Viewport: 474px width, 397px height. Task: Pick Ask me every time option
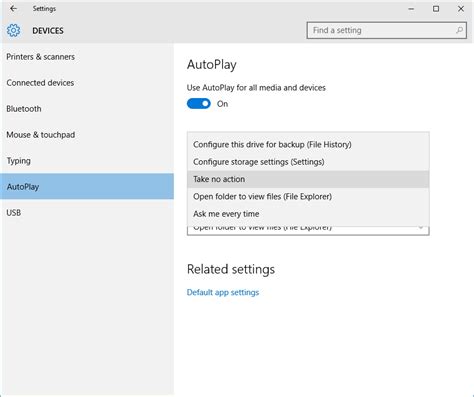pyautogui.click(x=308, y=214)
